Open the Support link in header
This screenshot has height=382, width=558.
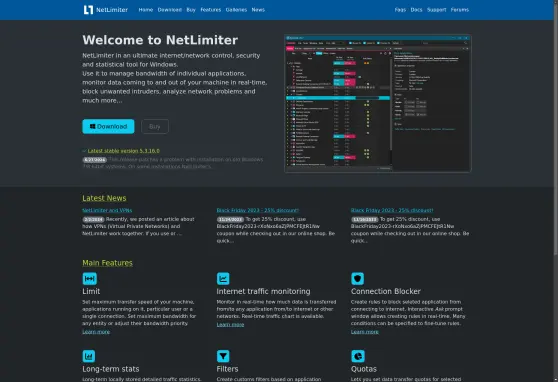437,10
